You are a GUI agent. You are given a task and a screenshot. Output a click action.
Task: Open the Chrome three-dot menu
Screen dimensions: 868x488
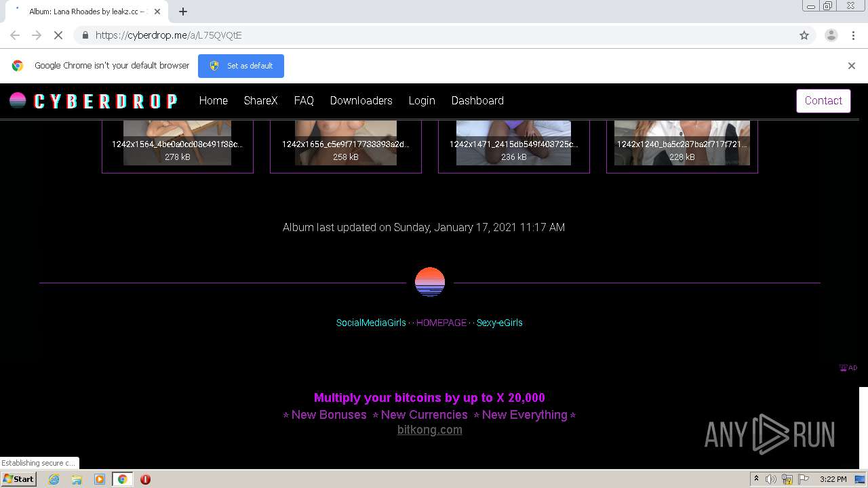click(854, 35)
